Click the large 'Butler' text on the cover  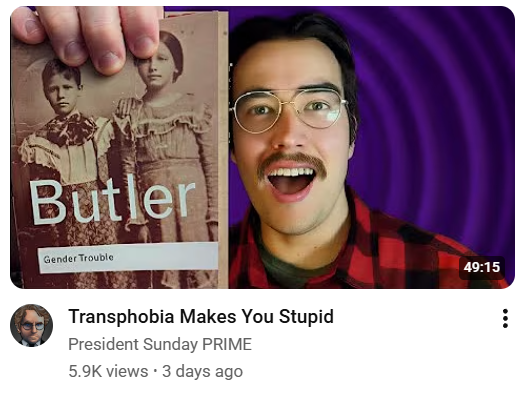112,201
